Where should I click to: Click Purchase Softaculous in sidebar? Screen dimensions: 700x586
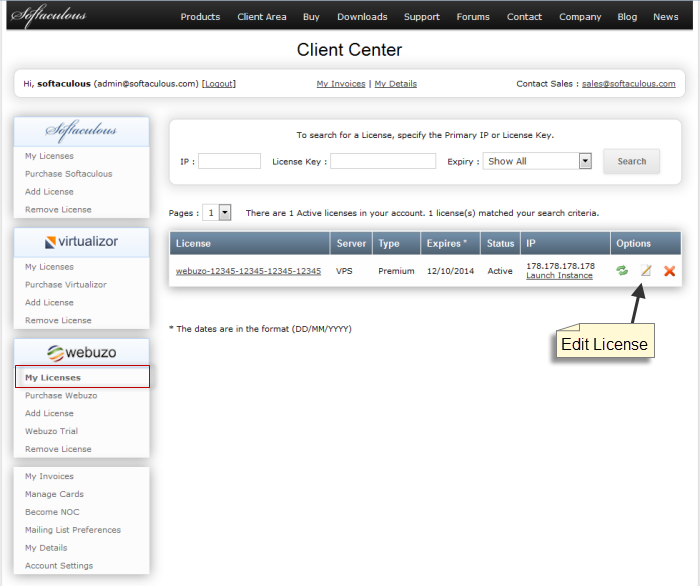click(x=68, y=174)
